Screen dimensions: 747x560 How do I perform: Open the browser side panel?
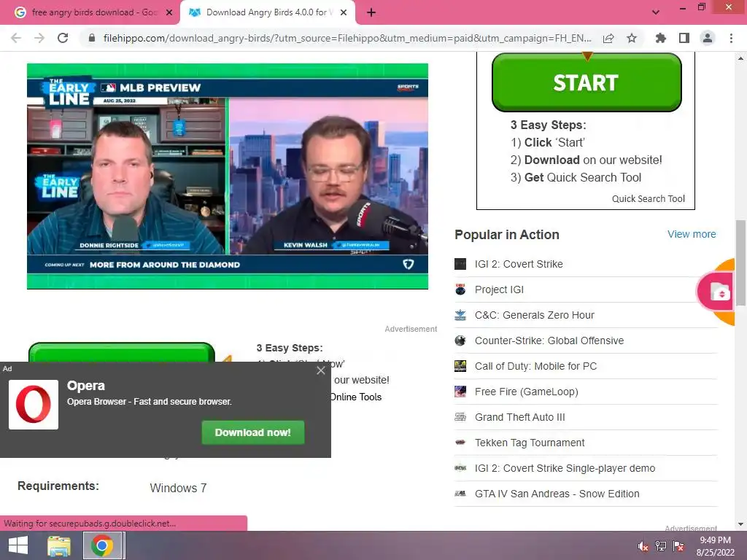point(684,38)
